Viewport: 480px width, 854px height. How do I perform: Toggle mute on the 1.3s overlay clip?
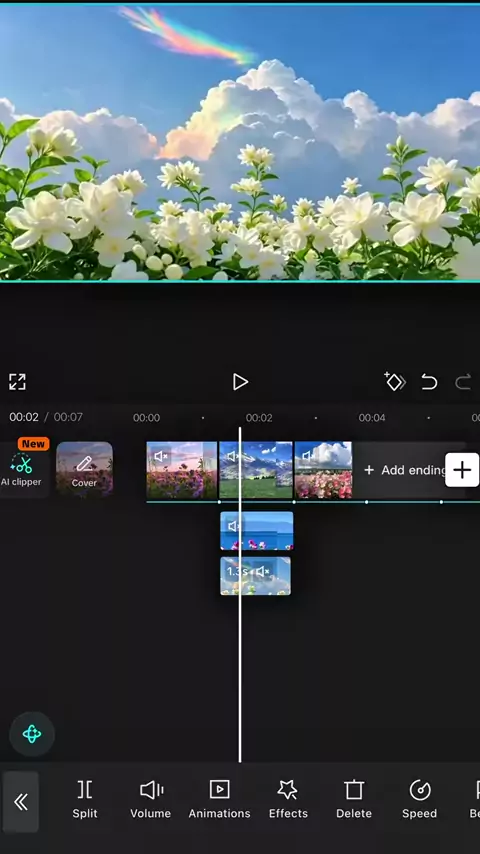click(263, 571)
